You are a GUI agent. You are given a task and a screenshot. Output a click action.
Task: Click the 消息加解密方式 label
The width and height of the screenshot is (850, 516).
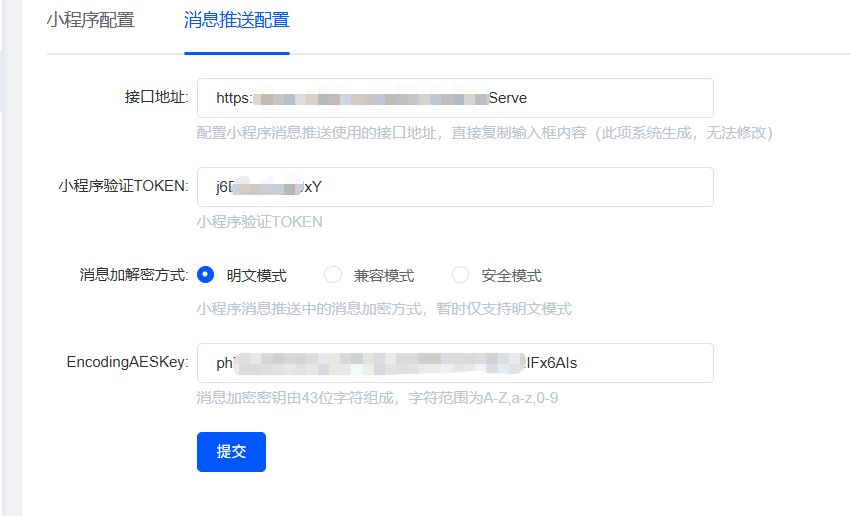[x=134, y=275]
